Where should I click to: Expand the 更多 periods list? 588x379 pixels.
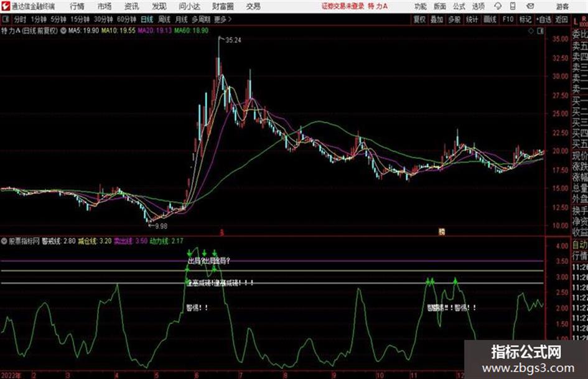point(223,19)
